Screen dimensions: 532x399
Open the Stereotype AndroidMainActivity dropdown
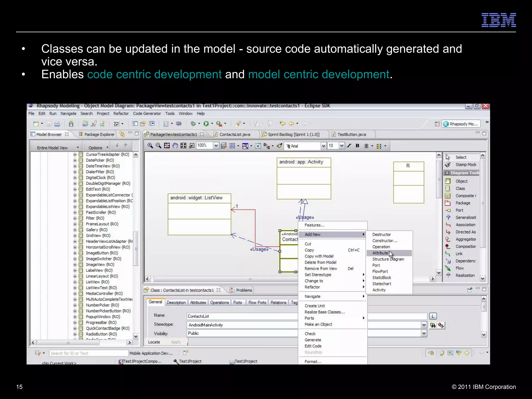(x=424, y=325)
